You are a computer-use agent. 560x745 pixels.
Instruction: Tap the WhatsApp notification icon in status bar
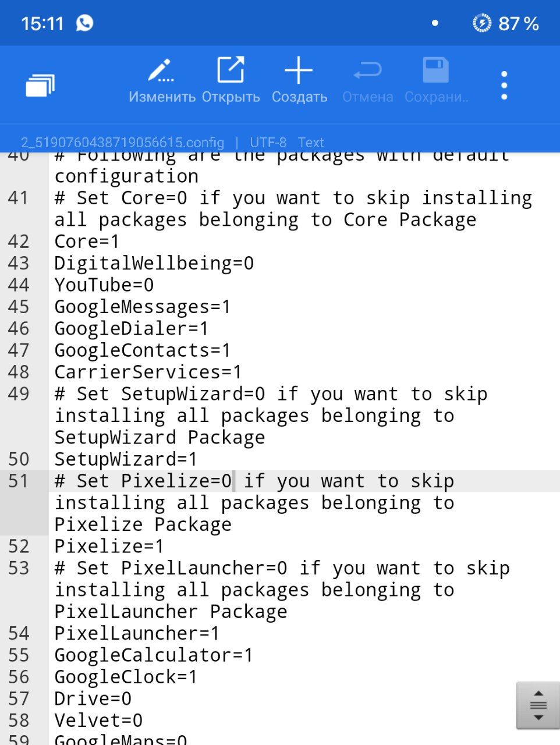[85, 23]
